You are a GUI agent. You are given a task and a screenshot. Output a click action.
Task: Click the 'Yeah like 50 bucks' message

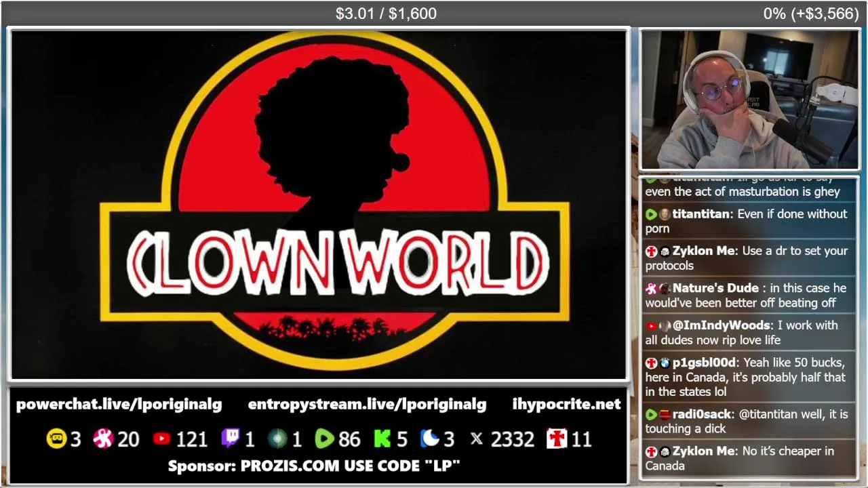pos(748,377)
